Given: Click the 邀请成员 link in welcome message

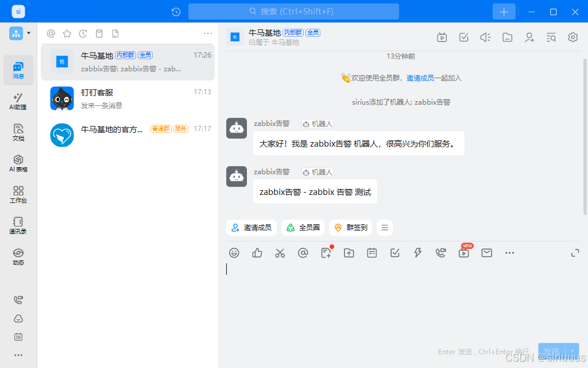Looking at the screenshot, I should [x=420, y=78].
